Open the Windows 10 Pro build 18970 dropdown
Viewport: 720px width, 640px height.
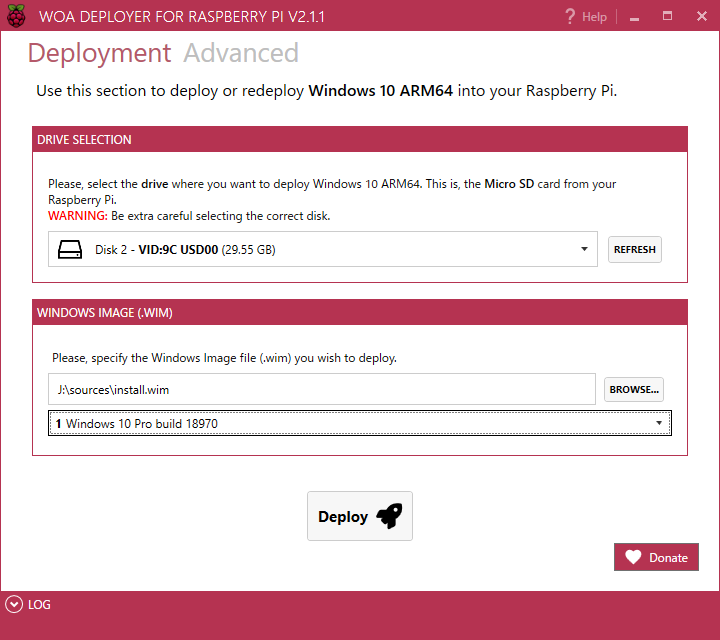pos(360,423)
